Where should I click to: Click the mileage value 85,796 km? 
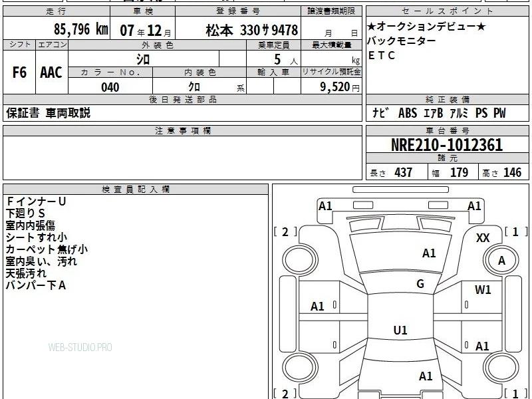(x=80, y=29)
